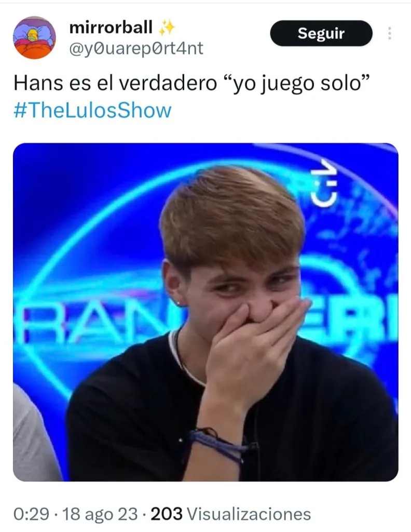Click the CHV channel watermark in the photo
Viewport: 411px width, 532px height.
click(324, 183)
